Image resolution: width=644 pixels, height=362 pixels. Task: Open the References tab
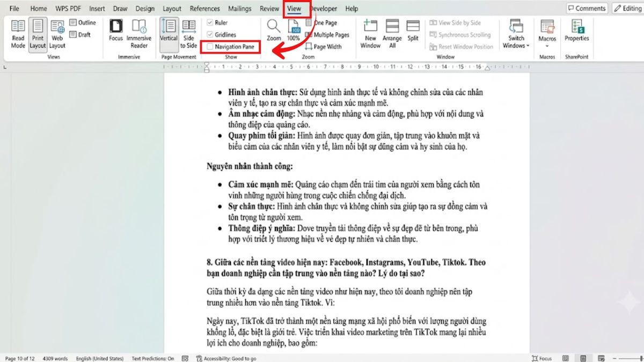click(x=205, y=9)
